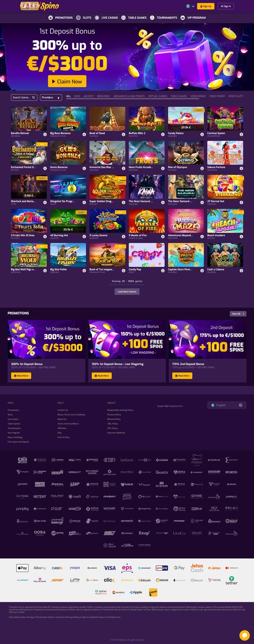Click the yellow Sign Up button
254x644 pixels.
205,6
